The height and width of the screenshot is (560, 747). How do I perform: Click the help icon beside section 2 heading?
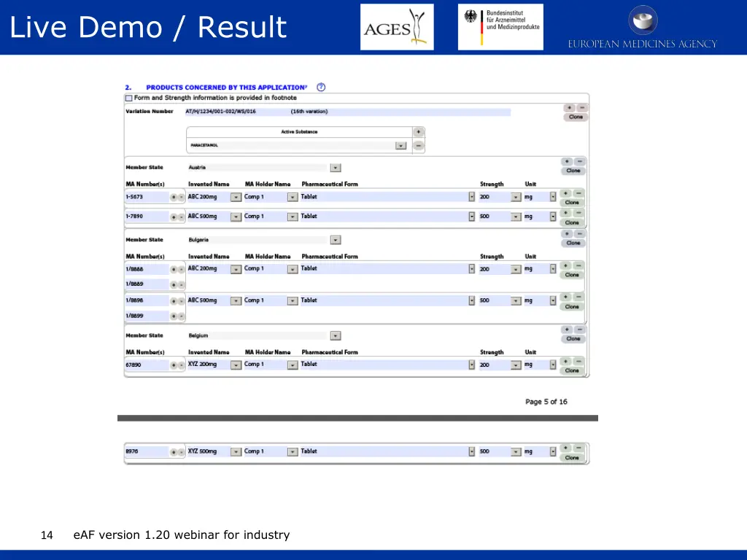click(x=321, y=87)
